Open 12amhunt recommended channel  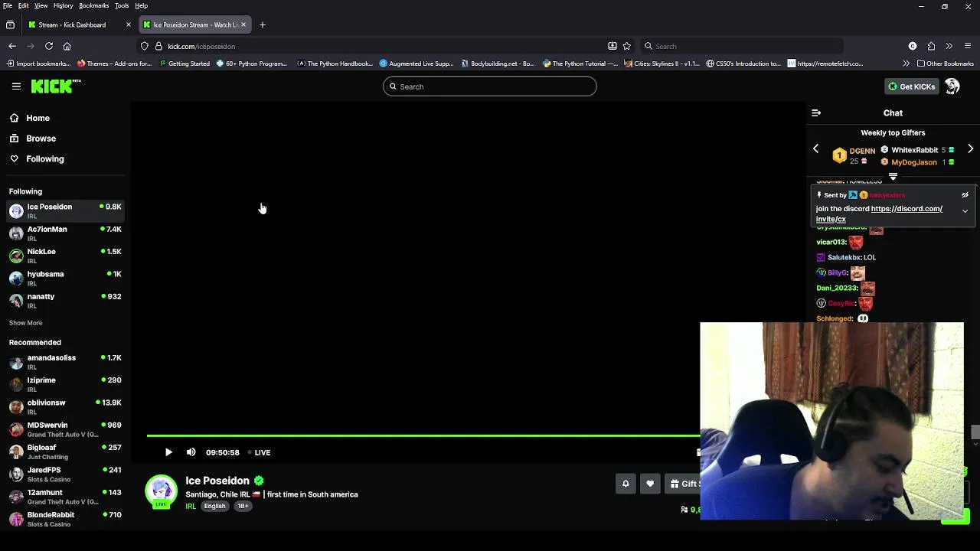pyautogui.click(x=65, y=497)
